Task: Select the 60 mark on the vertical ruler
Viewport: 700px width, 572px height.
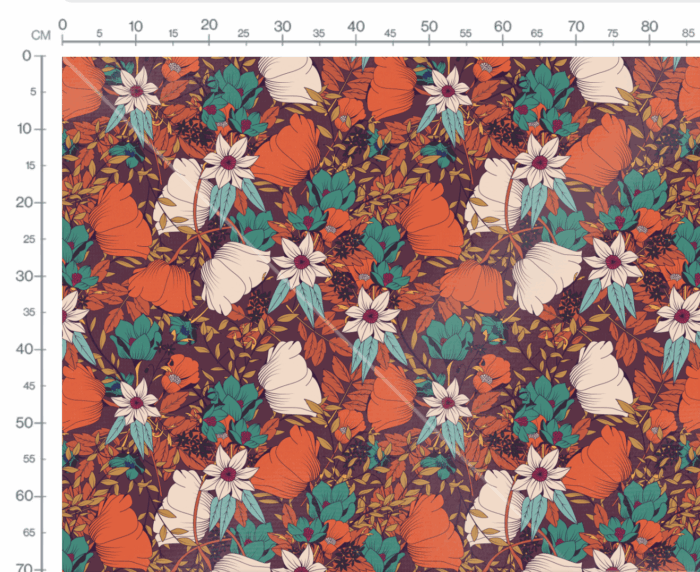Action: [x=24, y=496]
